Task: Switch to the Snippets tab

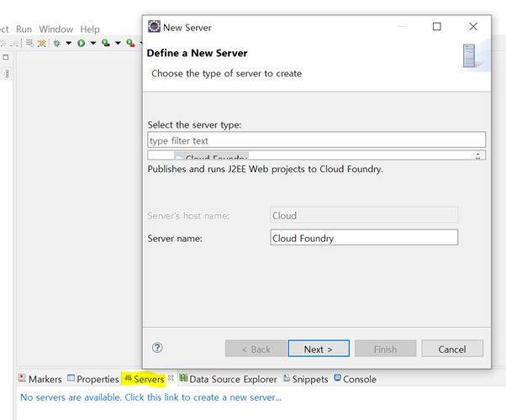Action: pyautogui.click(x=306, y=379)
